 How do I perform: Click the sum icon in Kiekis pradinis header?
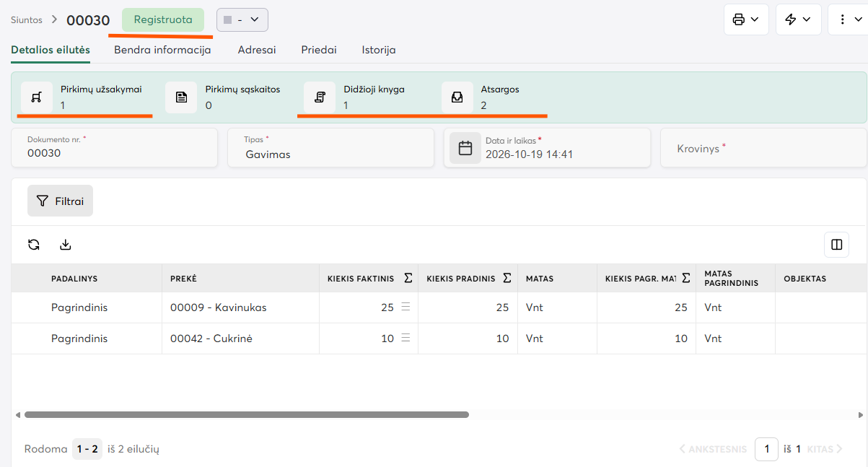coord(507,278)
